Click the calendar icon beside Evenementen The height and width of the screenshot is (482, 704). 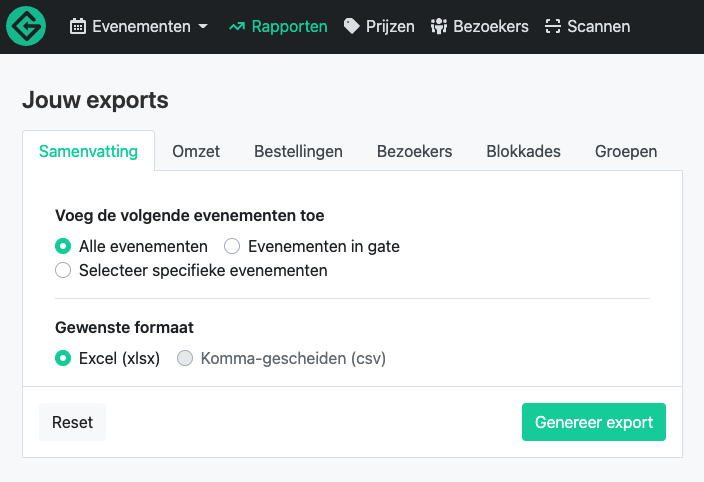(78, 26)
